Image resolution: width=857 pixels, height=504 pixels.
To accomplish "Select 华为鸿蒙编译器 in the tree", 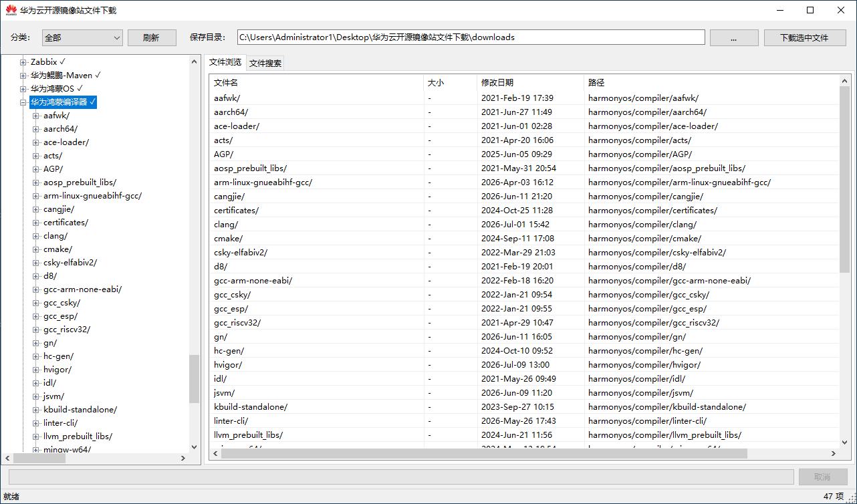I will point(64,102).
